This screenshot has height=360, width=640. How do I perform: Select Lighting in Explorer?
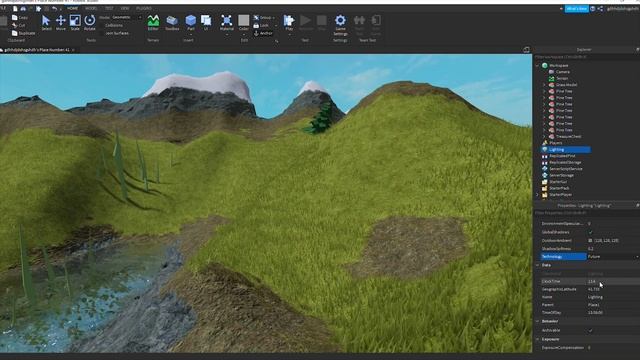pyautogui.click(x=566, y=150)
